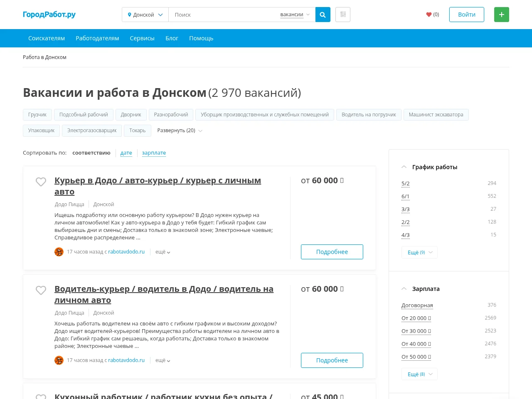
Task: Open favorites heart icon (0)
Action: 432,15
